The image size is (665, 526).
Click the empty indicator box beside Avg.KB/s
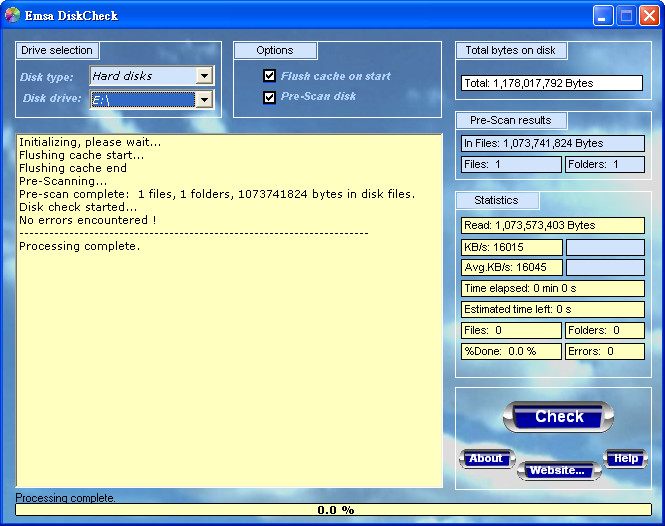coord(605,267)
